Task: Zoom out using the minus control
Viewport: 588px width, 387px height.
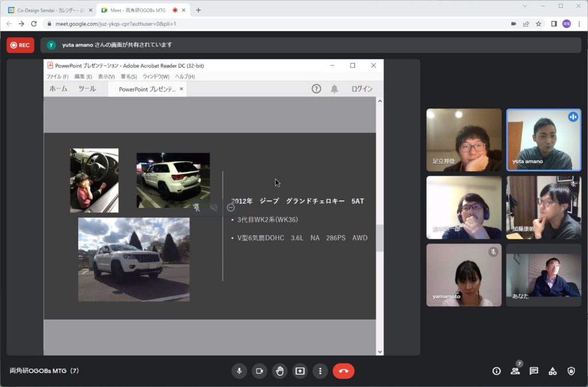Action: coord(230,208)
